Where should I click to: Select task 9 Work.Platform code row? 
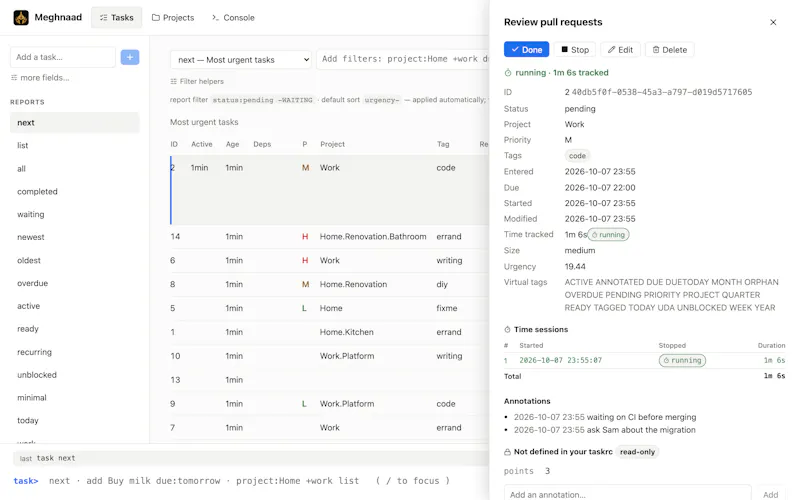point(330,404)
